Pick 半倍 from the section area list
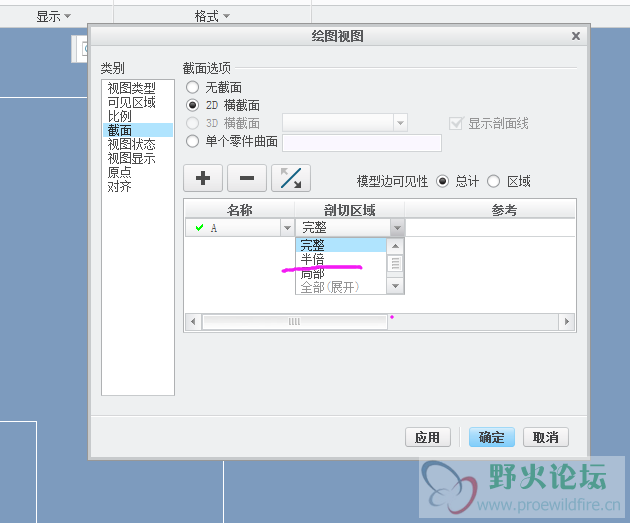This screenshot has height=523, width=630. 341,259
